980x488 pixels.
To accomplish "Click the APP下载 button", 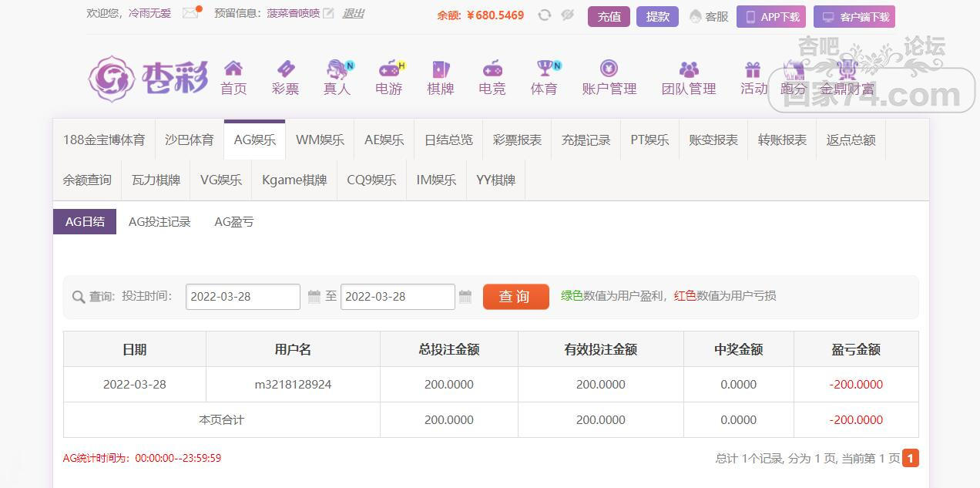I will [x=771, y=16].
